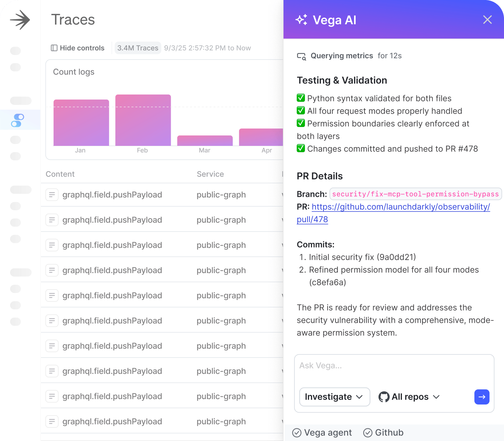504x441 pixels.
Task: Open the time range 9/3/25 to Now picker
Action: [207, 48]
